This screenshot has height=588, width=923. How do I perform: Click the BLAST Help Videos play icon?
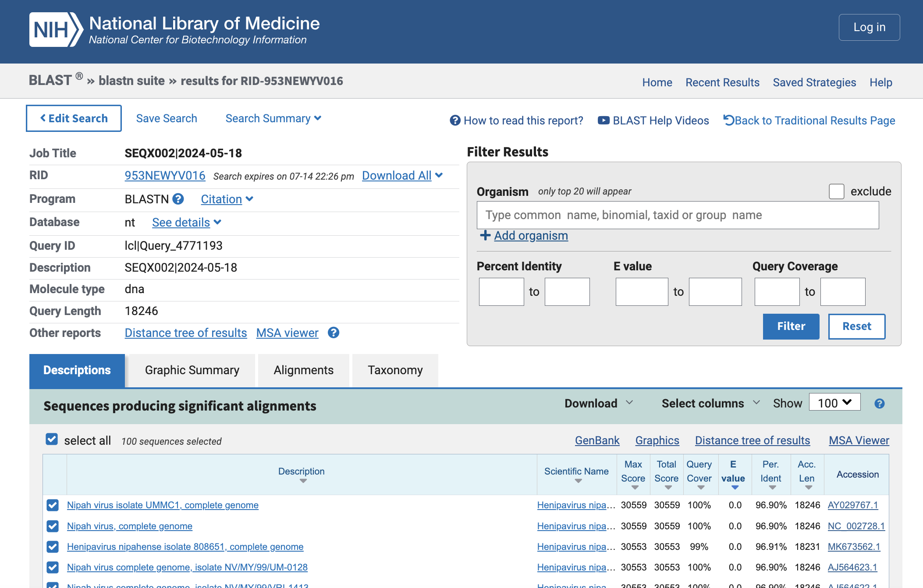click(603, 120)
